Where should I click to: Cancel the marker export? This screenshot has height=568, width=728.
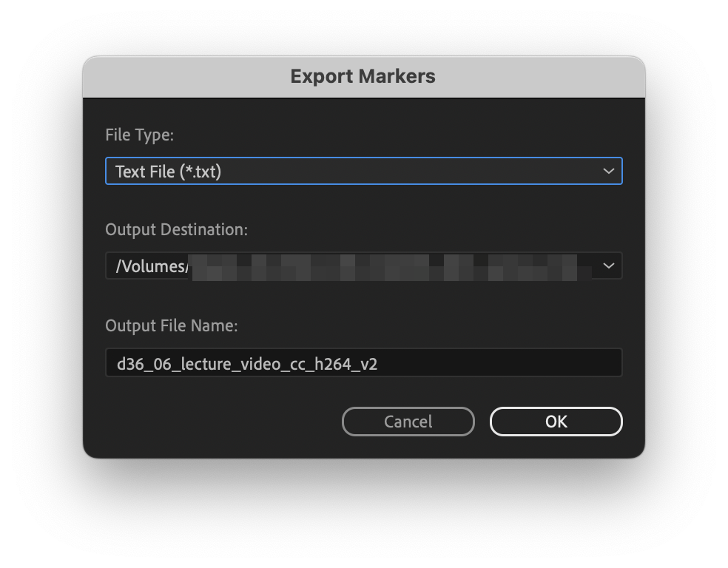pos(408,422)
